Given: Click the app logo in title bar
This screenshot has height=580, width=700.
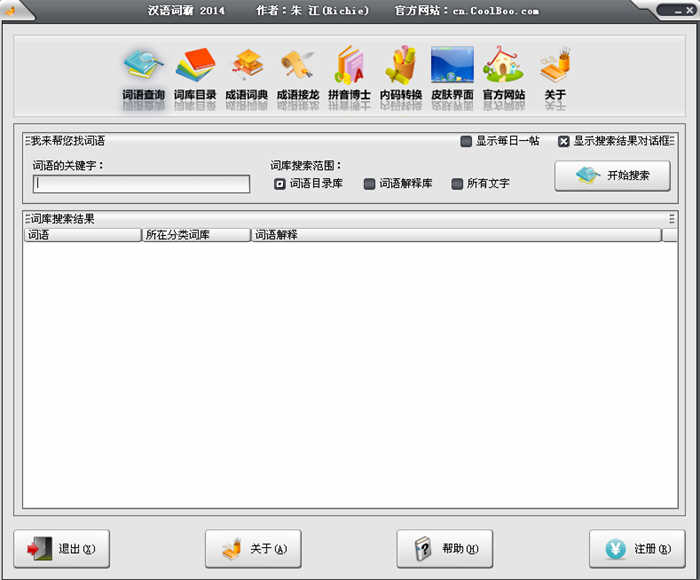Looking at the screenshot, I should [10, 9].
